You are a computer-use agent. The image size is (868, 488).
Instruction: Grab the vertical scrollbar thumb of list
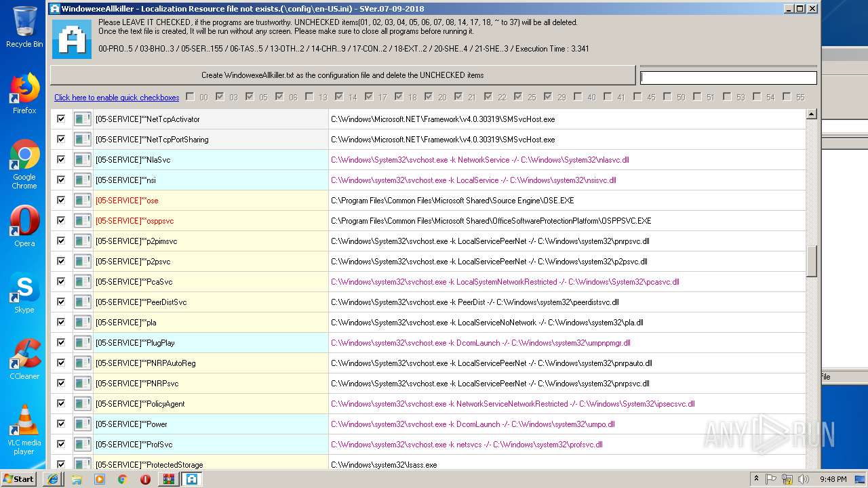tap(812, 261)
